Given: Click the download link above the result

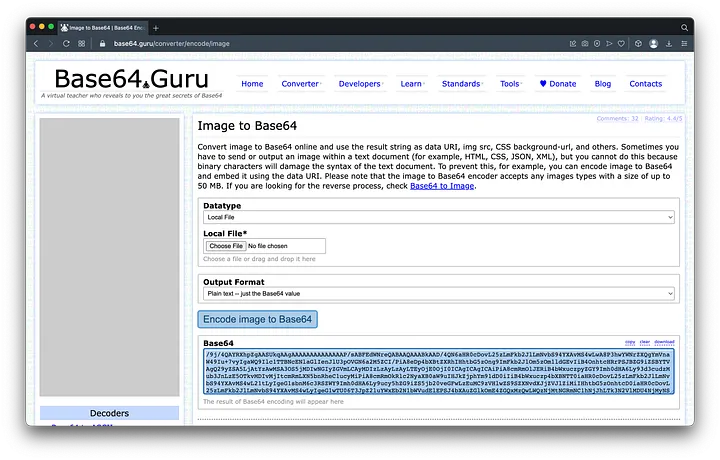Looking at the screenshot, I should click(x=665, y=342).
